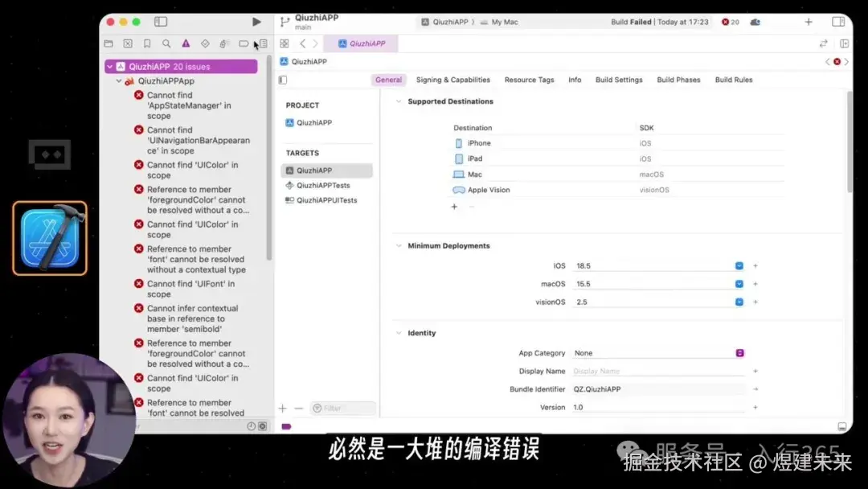Choose the My Mac run destination
Image resolution: width=868 pixels, height=489 pixels.
pos(499,23)
